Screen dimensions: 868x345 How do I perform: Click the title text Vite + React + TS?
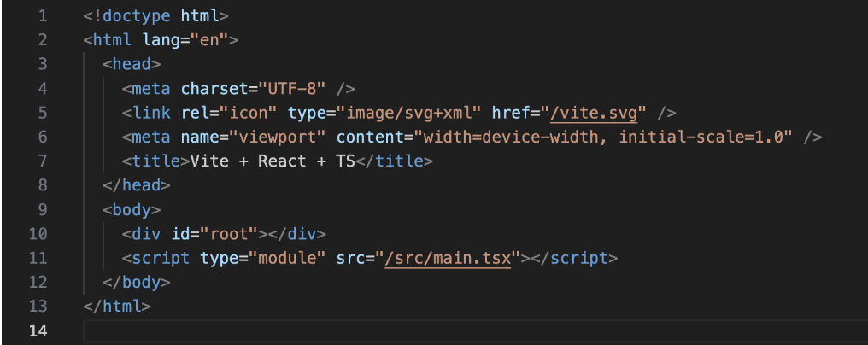(273, 161)
